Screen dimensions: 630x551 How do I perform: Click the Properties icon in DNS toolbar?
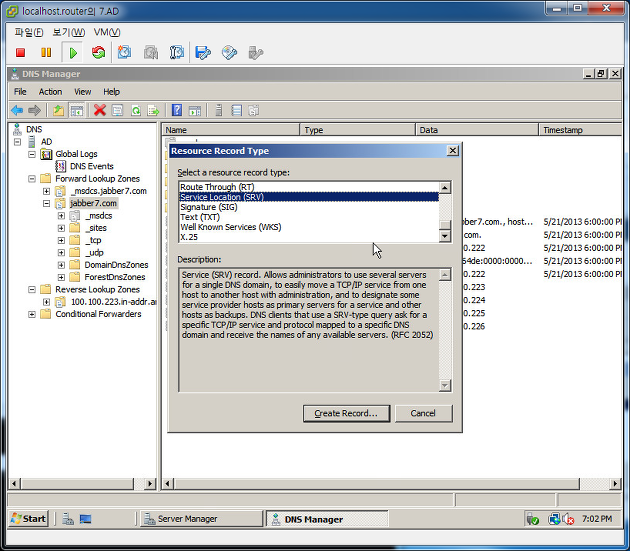pyautogui.click(x=117, y=110)
